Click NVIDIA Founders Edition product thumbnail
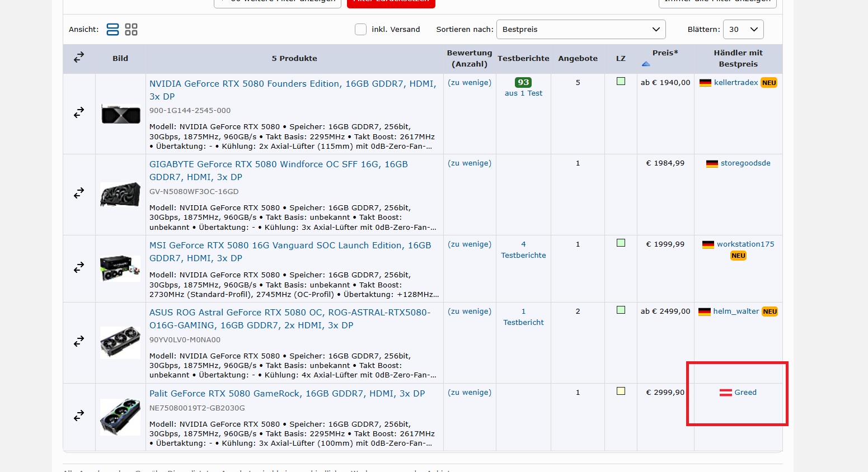Viewport: 868px width, 472px height. pos(120,114)
